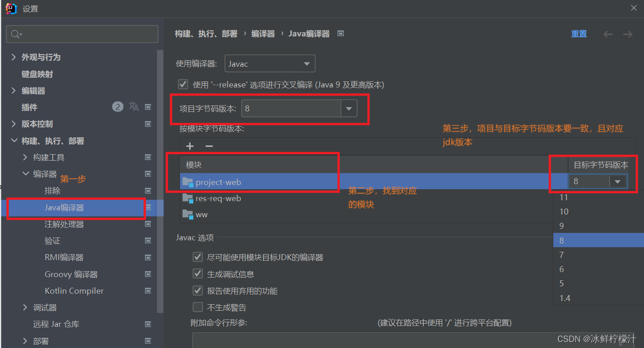
Task: Click project-level icon in Groovy 编译器 row
Action: [x=148, y=274]
